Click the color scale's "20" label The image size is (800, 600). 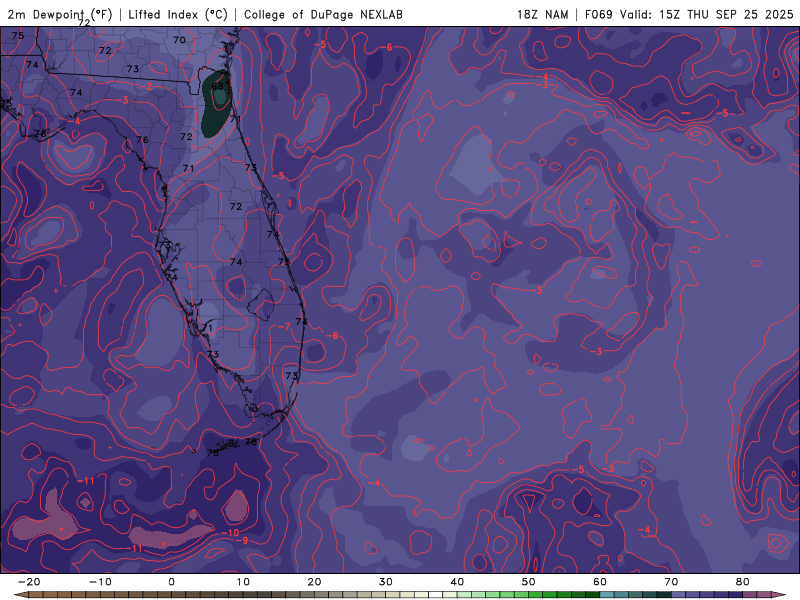click(x=314, y=582)
